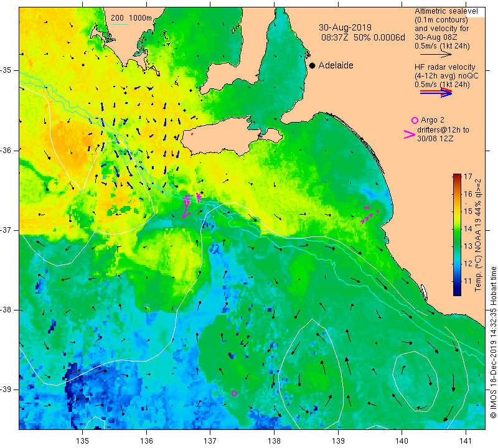Viewport: 498px width, 448px height.
Task: Click the (0.1m contours) legend line
Action: pos(441,20)
